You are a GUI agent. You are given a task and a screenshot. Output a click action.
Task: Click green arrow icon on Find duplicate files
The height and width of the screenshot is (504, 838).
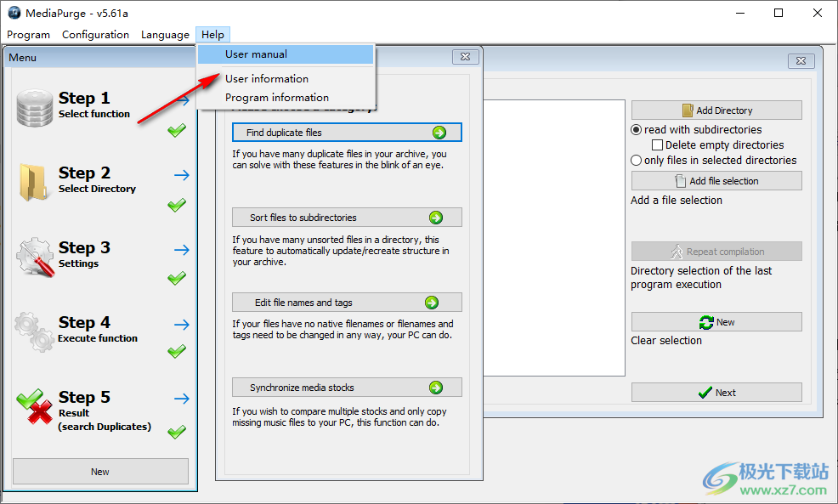coord(439,133)
